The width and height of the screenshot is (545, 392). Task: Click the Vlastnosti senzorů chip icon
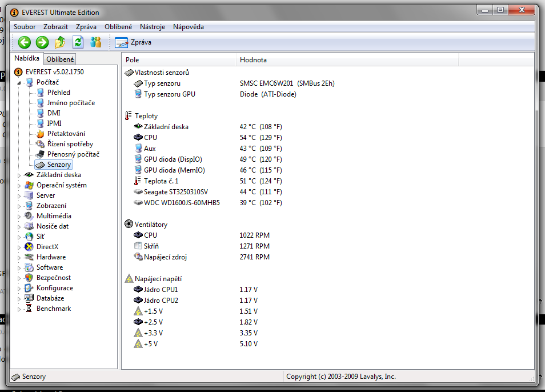coord(129,73)
